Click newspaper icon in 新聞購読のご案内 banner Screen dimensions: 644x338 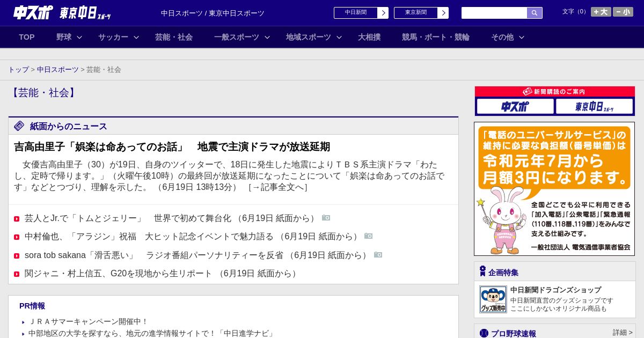(x=528, y=92)
